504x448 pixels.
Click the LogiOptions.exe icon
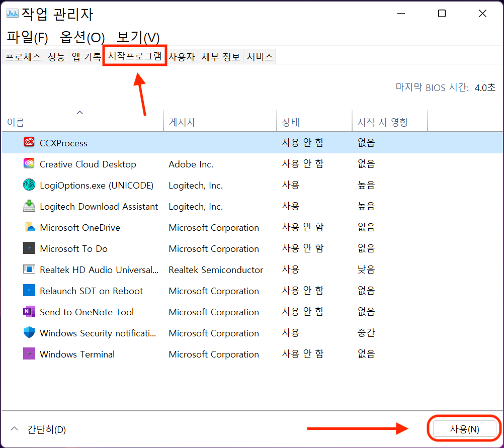point(29,185)
